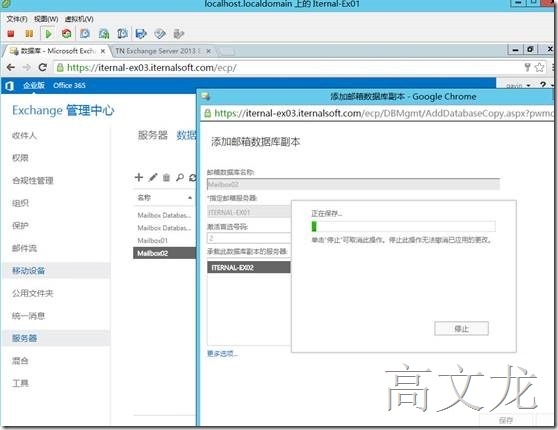Take a snapshot with the clock toolbar icon
This screenshot has height=430, width=558.
click(x=85, y=34)
